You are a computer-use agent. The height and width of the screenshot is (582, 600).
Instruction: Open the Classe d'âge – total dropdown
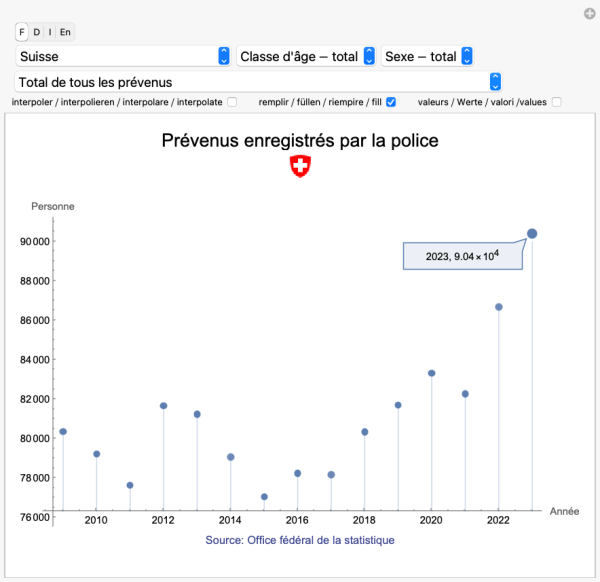[x=306, y=57]
